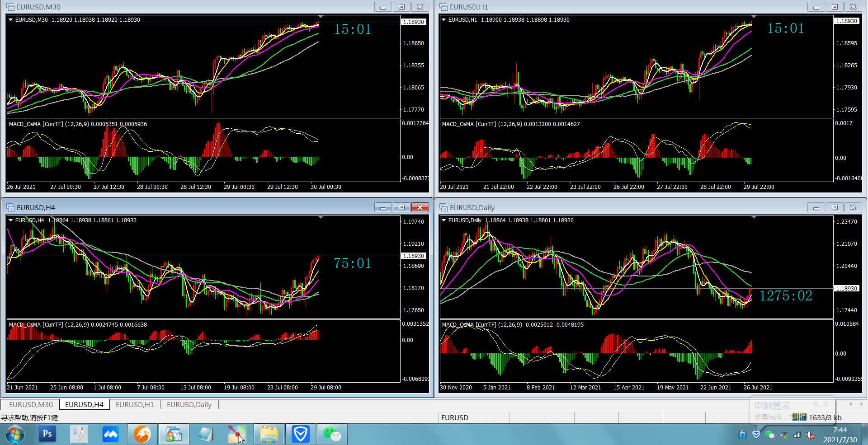Click the blue shield icon in the system tray

[756, 435]
